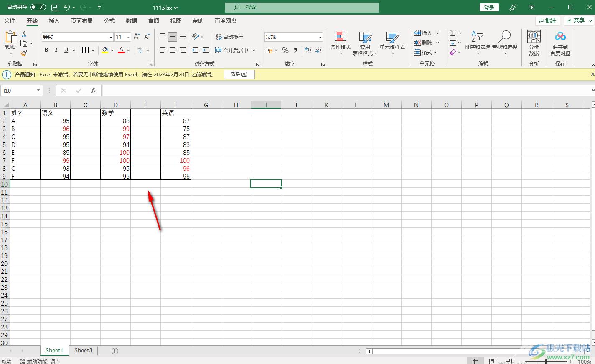Click the Align Left icon
This screenshot has width=595, height=364.
163,50
